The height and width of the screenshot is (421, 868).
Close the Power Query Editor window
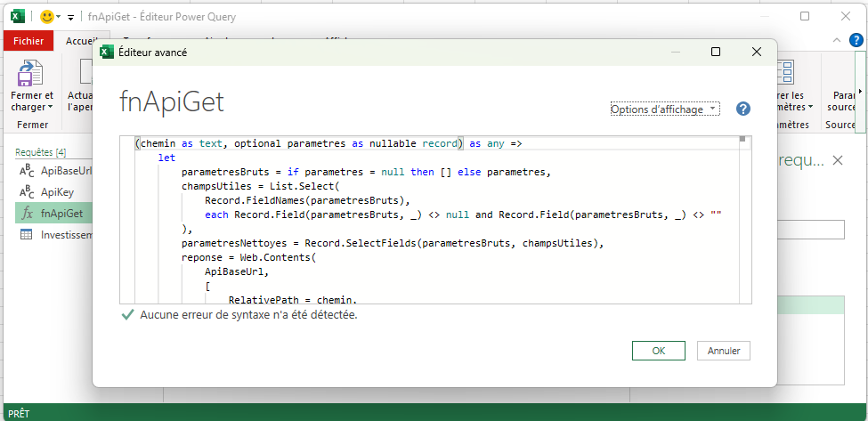[846, 17]
